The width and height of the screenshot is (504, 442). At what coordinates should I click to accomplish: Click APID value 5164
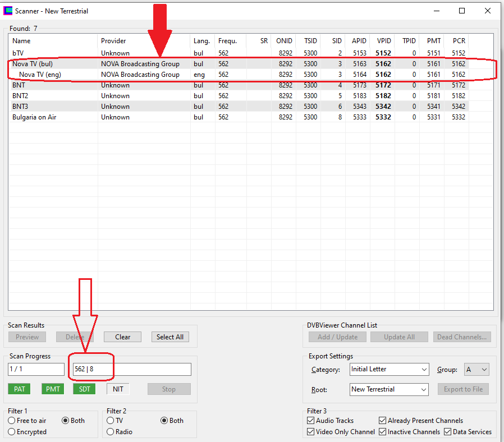tap(360, 74)
